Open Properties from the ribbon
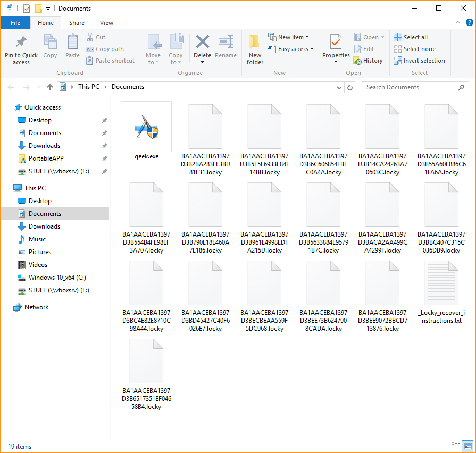 pos(336,43)
